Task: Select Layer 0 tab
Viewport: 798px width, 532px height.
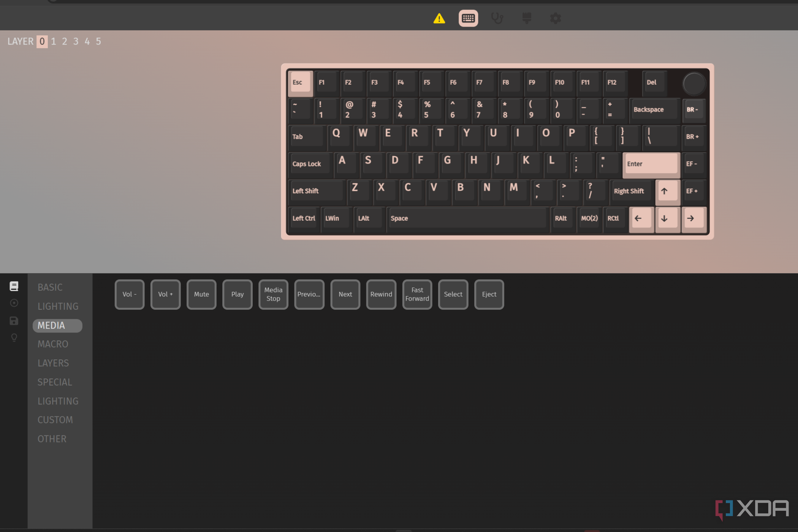Action: tap(42, 41)
